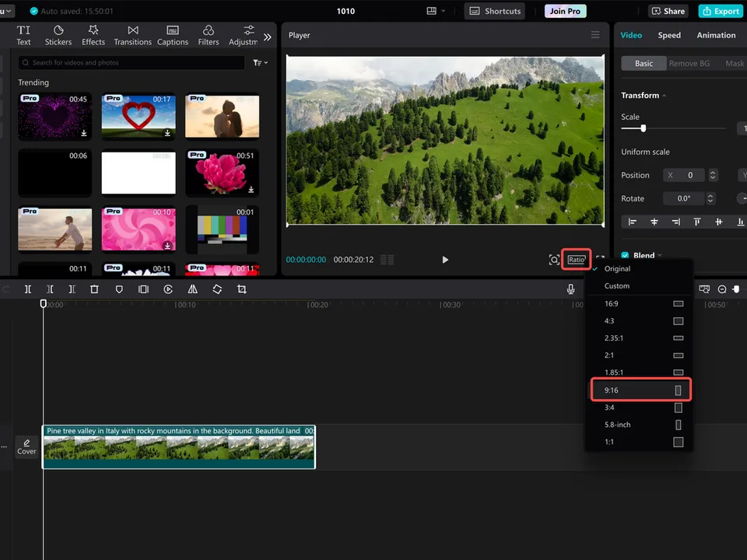Open the Captions panel

point(173,36)
